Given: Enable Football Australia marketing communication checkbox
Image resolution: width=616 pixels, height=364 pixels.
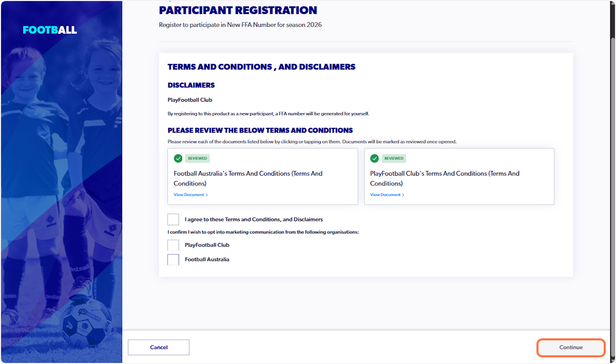Looking at the screenshot, I should pos(173,259).
